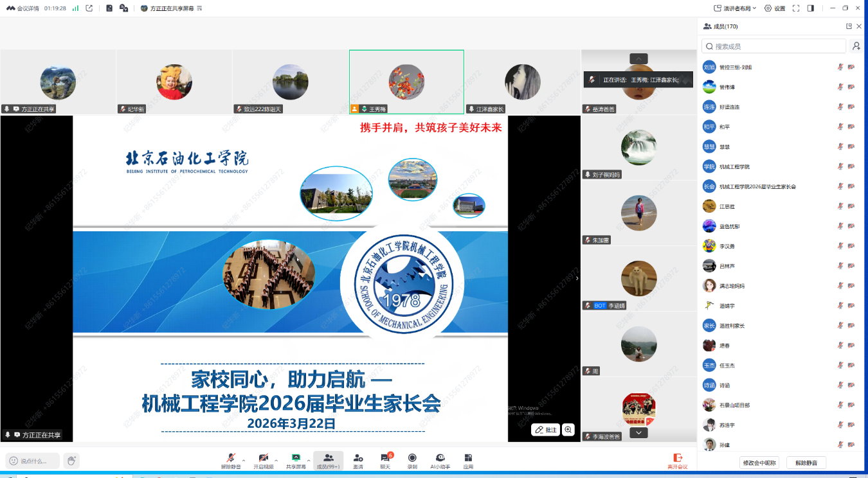Click the raise hand icon
The height and width of the screenshot is (478, 868).
[x=71, y=461]
